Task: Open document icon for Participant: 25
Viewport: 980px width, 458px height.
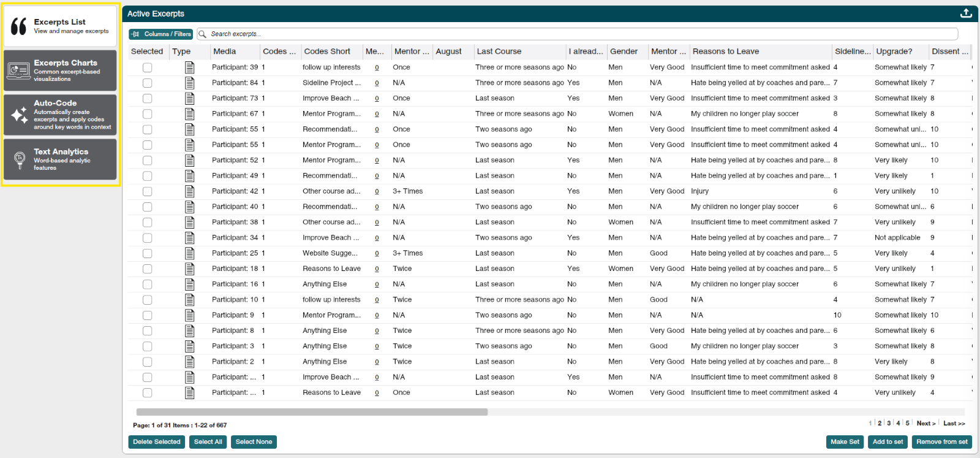Action: tap(190, 253)
